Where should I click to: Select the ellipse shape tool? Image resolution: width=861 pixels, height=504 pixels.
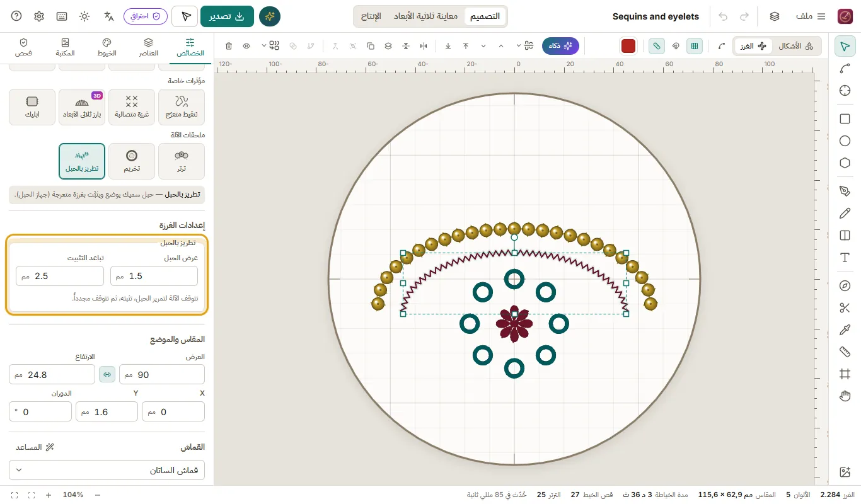pyautogui.click(x=845, y=140)
